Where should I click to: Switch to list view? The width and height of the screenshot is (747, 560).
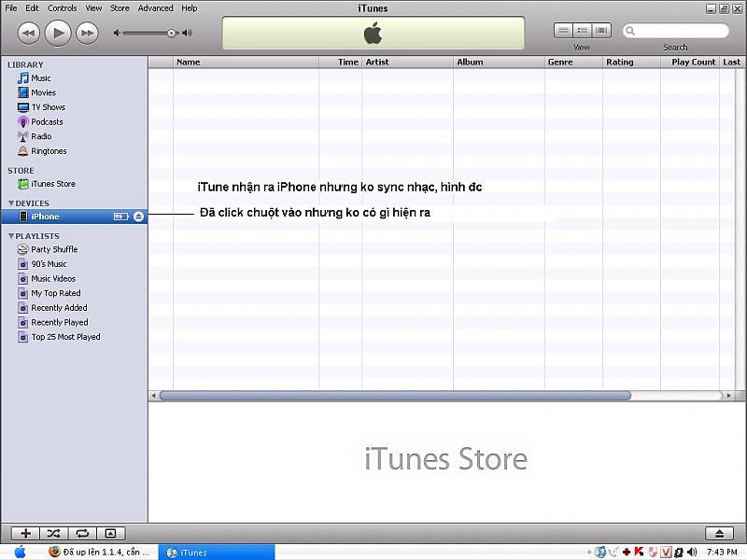(x=563, y=31)
